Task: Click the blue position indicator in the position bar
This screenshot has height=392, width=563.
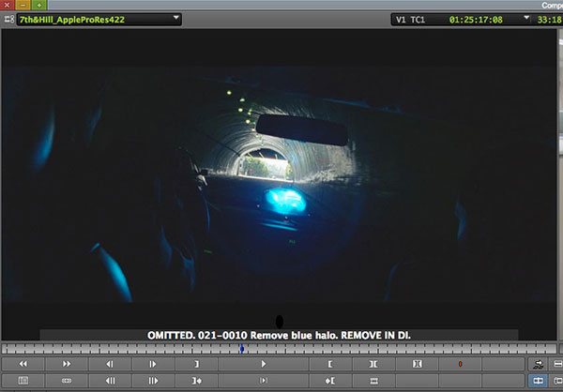Action: [242, 349]
